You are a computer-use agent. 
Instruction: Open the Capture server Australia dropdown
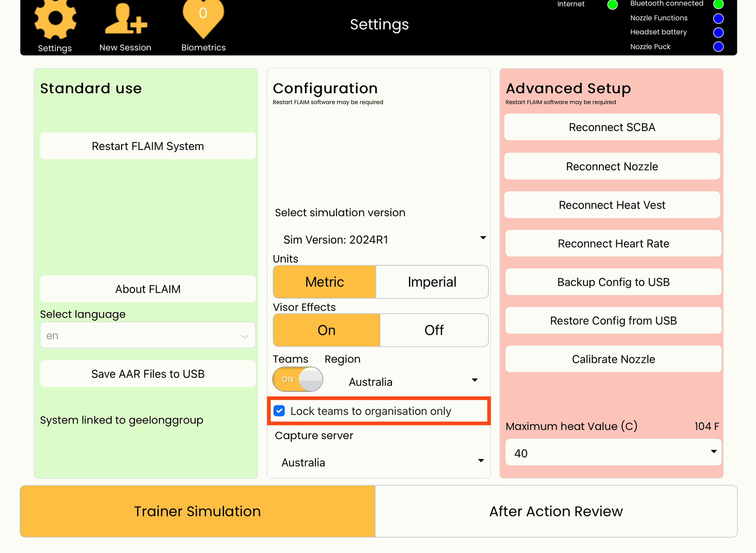coord(380,462)
